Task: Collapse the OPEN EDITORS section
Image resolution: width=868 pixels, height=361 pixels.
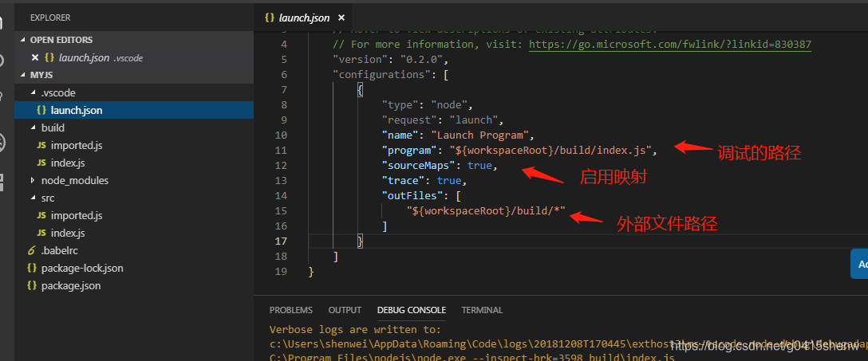Action: coord(23,40)
